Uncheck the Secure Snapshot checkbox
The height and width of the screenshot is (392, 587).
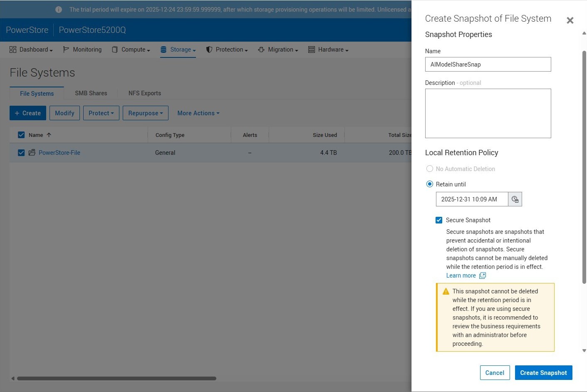click(439, 220)
